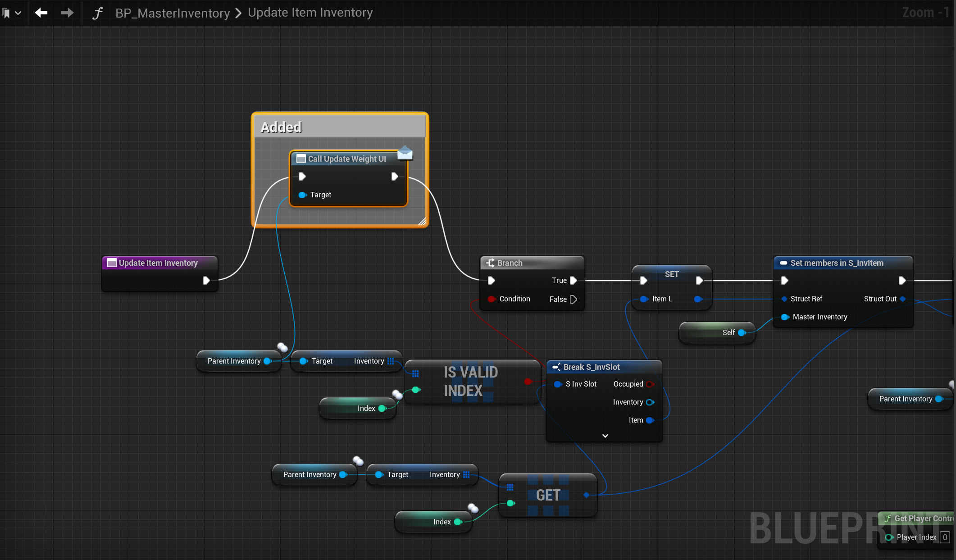Expand the Break S_InvSlot node pins
956x560 pixels.
click(605, 436)
